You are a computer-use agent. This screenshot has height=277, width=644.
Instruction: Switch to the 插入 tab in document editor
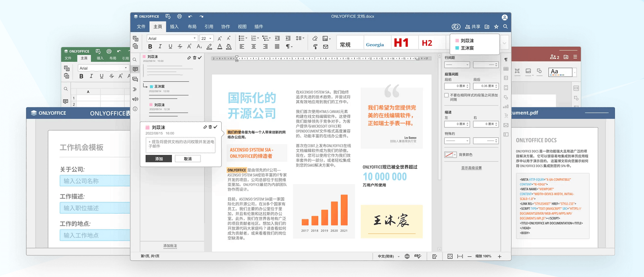pyautogui.click(x=174, y=27)
